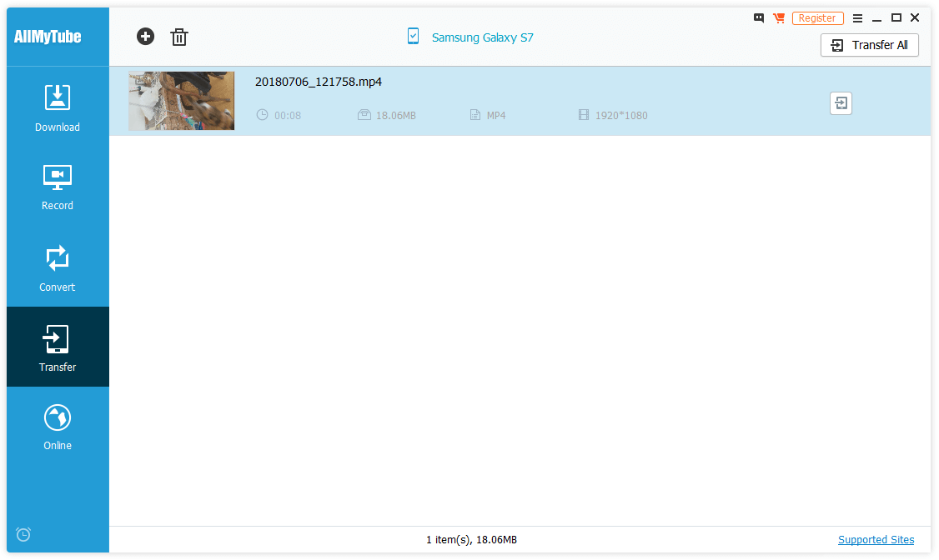The image size is (939, 560).
Task: Click the video thumbnail preview
Action: pyautogui.click(x=182, y=101)
